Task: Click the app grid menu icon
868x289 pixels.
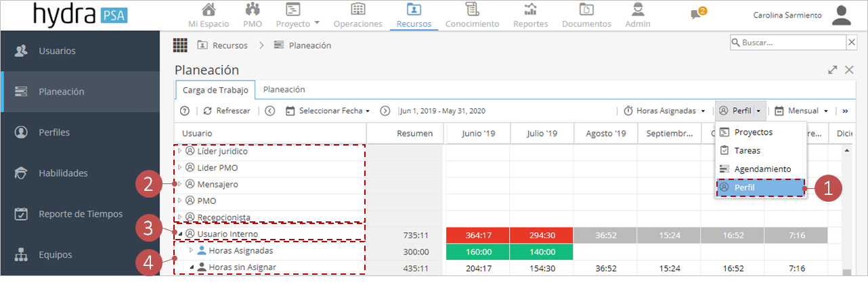Action: coord(180,45)
